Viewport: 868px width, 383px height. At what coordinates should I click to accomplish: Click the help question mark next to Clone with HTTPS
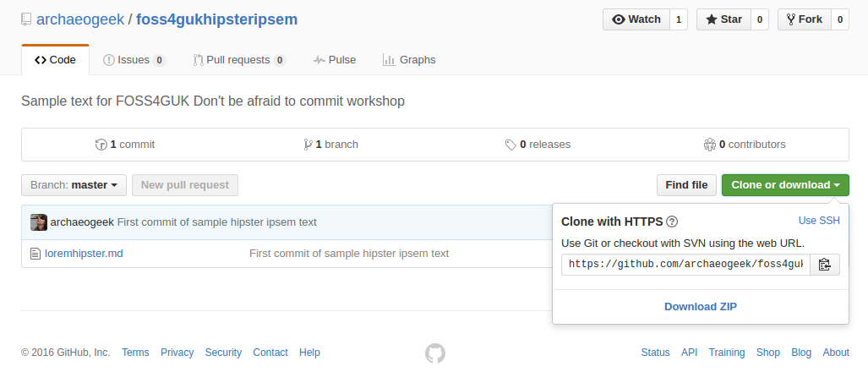[672, 222]
